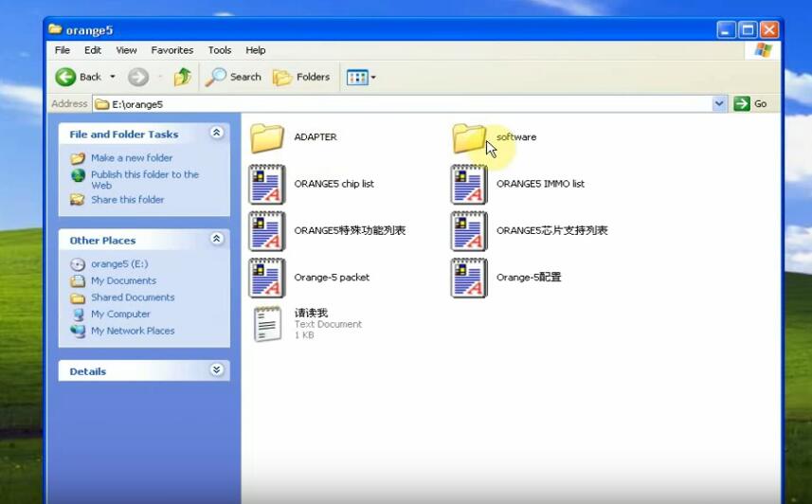The width and height of the screenshot is (812, 504).
Task: Click the Make a new folder link
Action: [132, 158]
